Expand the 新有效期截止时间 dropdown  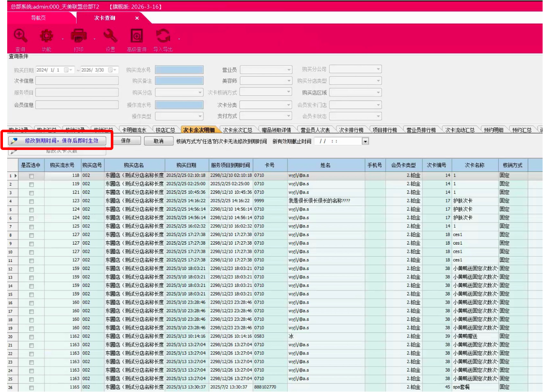tap(365, 142)
